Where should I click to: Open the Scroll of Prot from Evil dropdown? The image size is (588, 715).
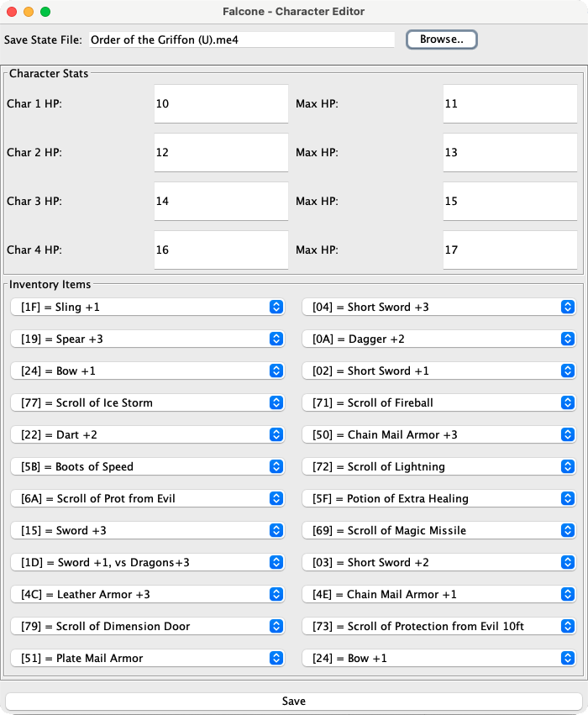(148, 498)
